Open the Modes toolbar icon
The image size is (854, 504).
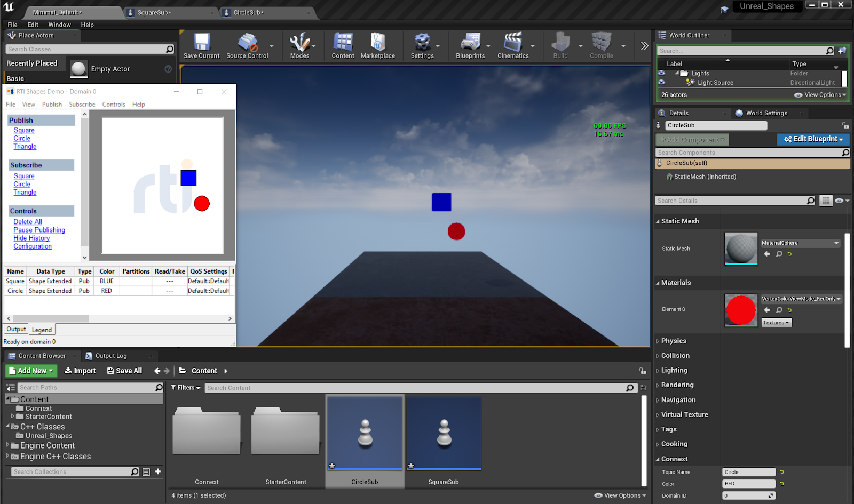299,45
